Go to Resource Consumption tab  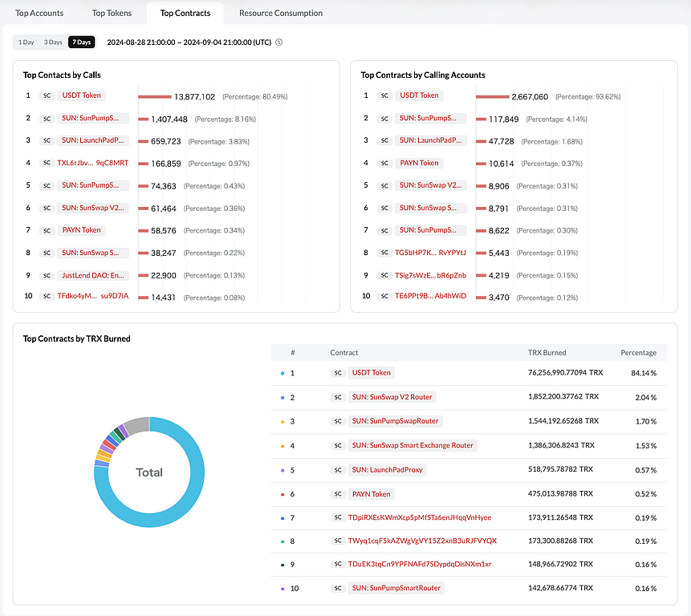[281, 13]
